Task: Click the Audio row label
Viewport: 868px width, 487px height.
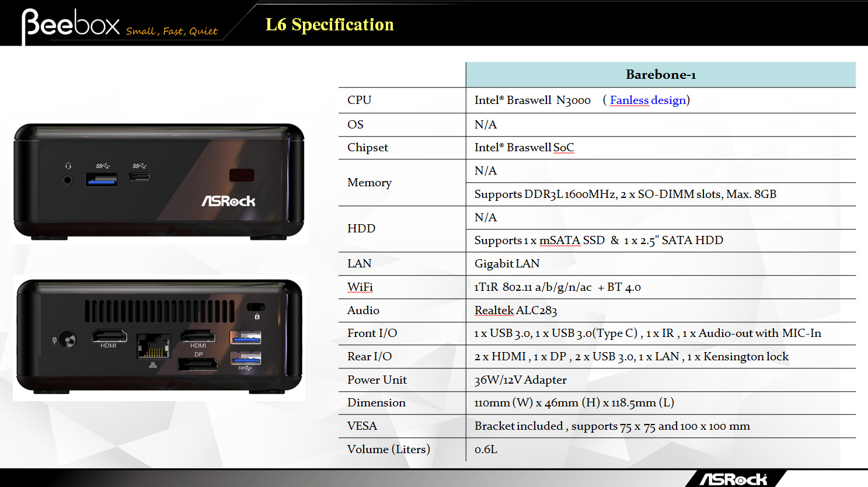Action: pyautogui.click(x=363, y=310)
